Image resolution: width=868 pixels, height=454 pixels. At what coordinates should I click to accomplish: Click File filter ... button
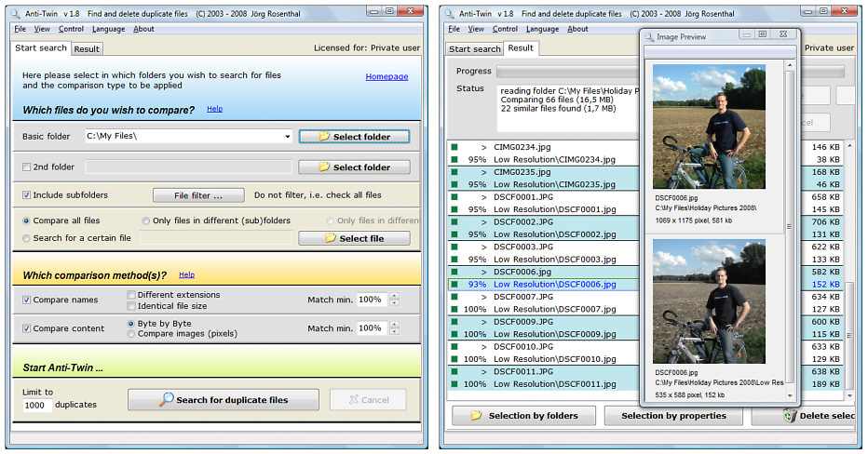pyautogui.click(x=198, y=195)
